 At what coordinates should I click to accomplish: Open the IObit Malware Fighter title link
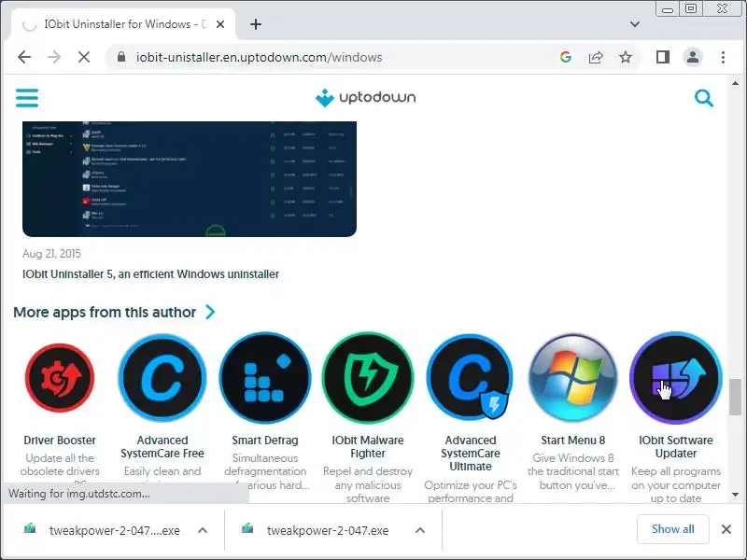tap(368, 447)
